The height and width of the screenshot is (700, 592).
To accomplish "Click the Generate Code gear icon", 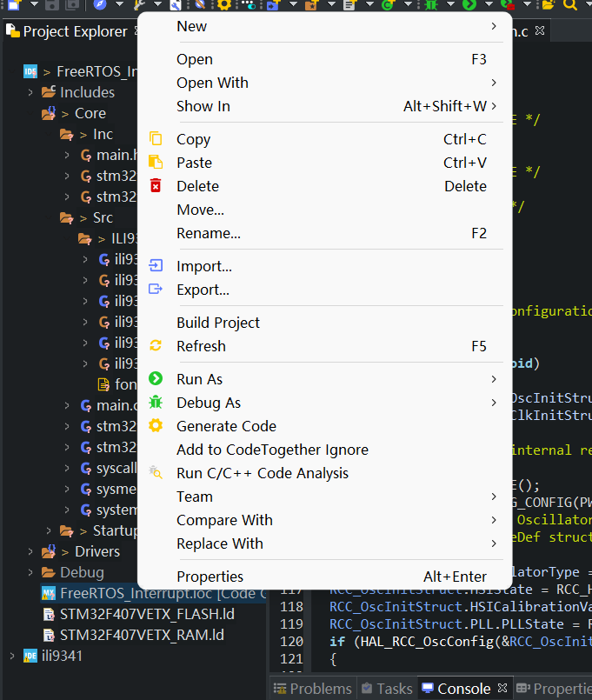I will (x=156, y=426).
